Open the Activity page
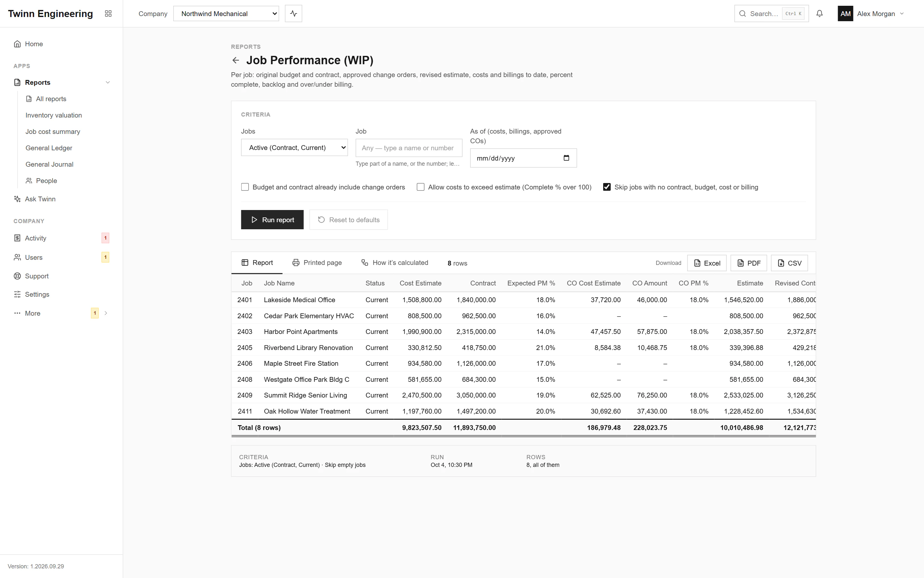The image size is (924, 578). (62, 238)
